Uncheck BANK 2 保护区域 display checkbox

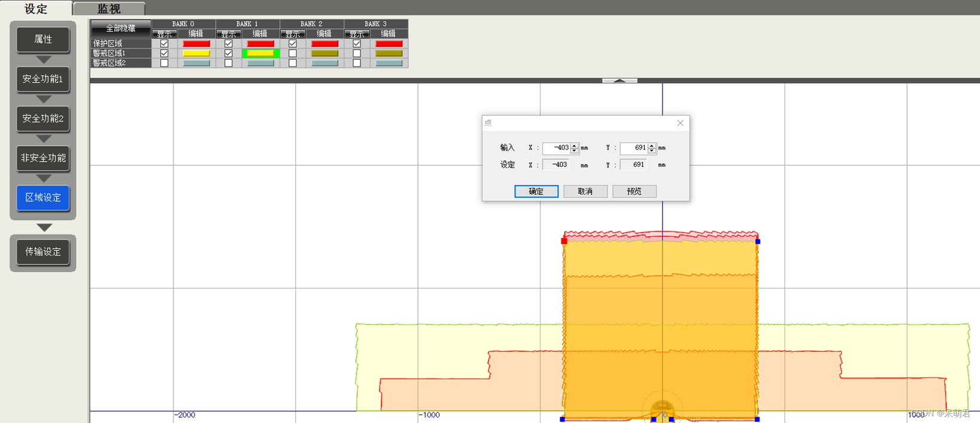coord(292,44)
